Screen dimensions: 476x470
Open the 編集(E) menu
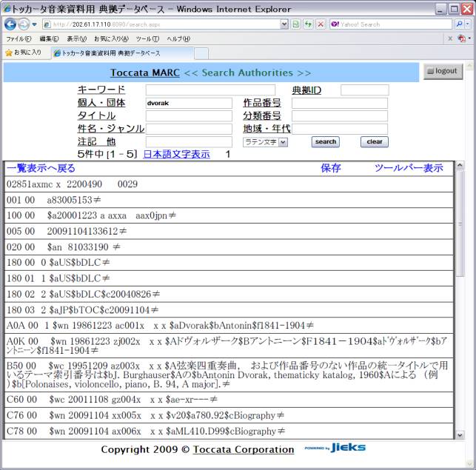(49, 39)
